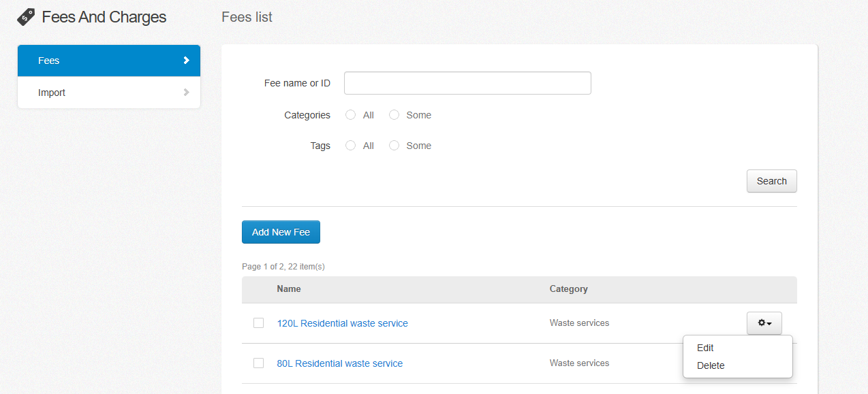
Task: Open the Fees sidebar tab
Action: click(x=108, y=61)
